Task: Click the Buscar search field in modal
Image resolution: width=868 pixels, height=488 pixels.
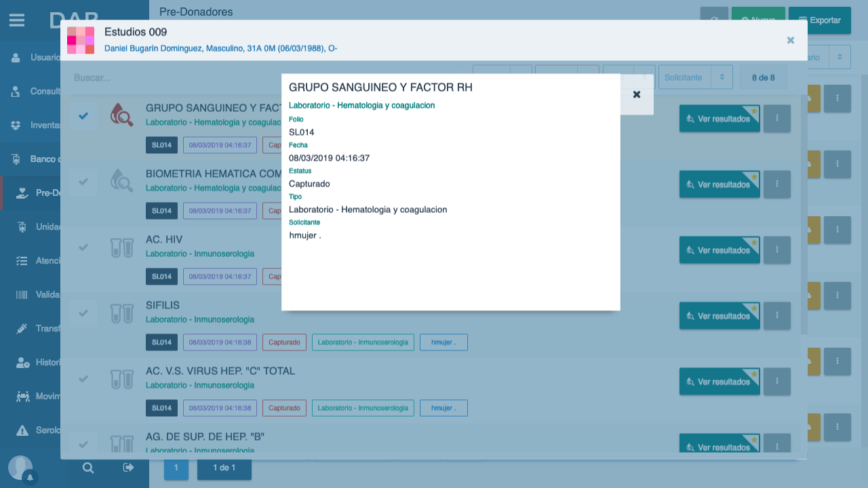Action: (268, 78)
